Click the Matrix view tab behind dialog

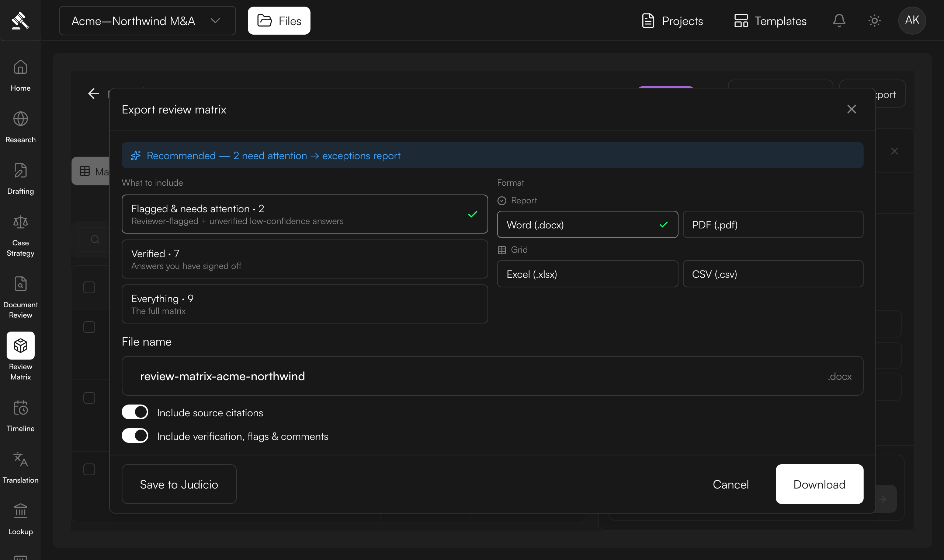pos(91,171)
